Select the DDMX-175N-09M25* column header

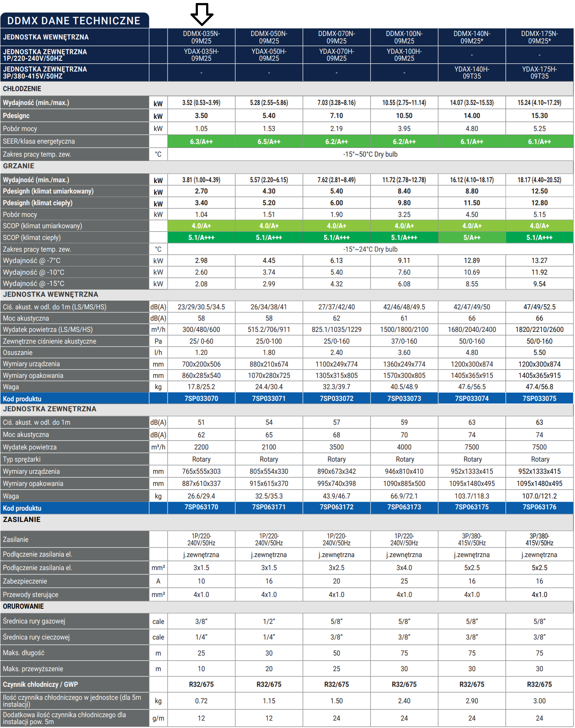pos(540,37)
